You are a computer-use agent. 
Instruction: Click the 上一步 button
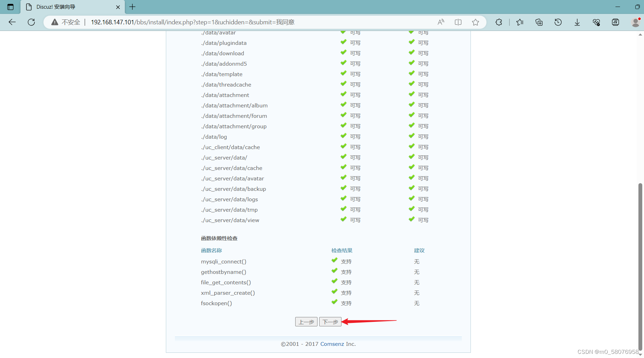pos(306,322)
